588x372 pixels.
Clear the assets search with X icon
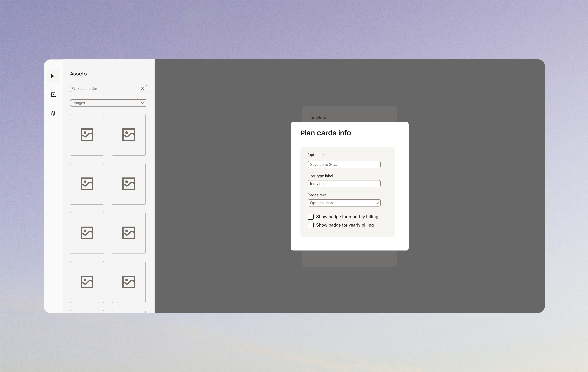point(143,89)
